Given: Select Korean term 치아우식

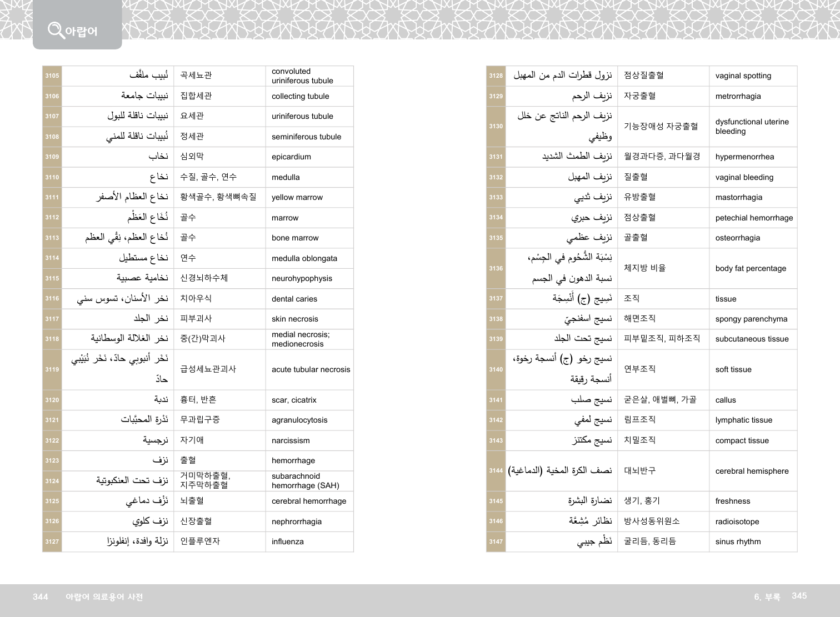Looking at the screenshot, I should coord(196,298).
